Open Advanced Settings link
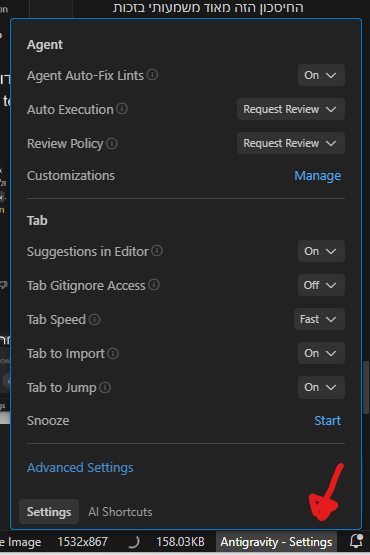 click(x=80, y=468)
